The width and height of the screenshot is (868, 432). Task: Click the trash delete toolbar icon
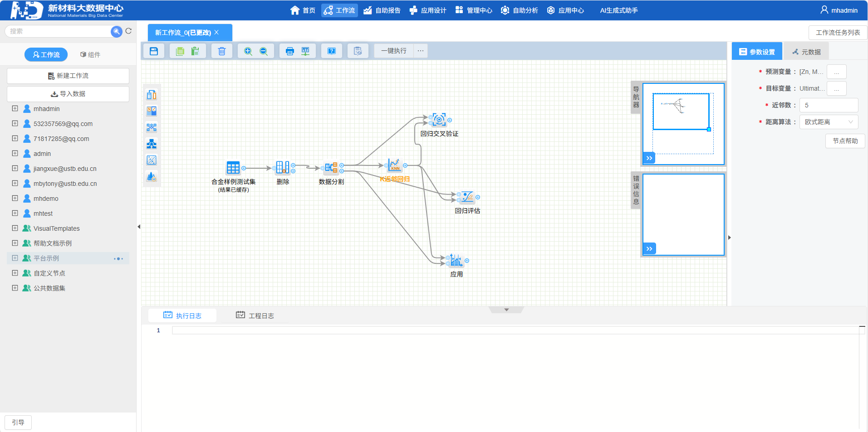pyautogui.click(x=221, y=51)
